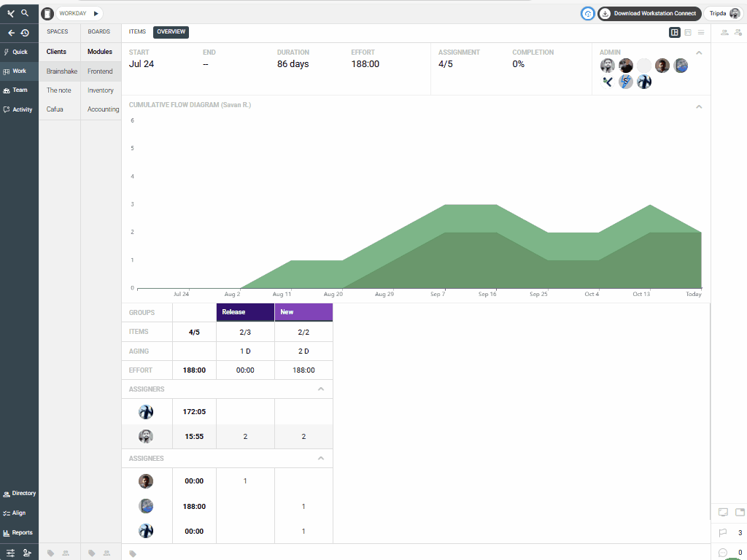Collapse the Cumulative Flow Diagram
This screenshot has width=747, height=560.
(x=699, y=106)
